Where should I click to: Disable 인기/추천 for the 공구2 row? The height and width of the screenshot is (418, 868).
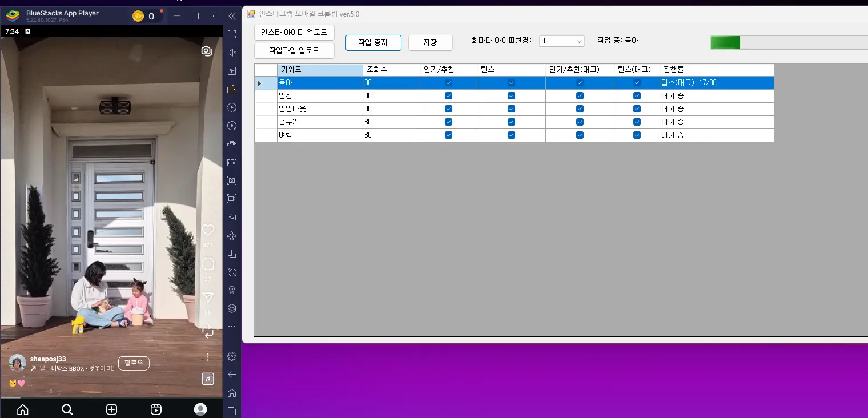coord(448,122)
